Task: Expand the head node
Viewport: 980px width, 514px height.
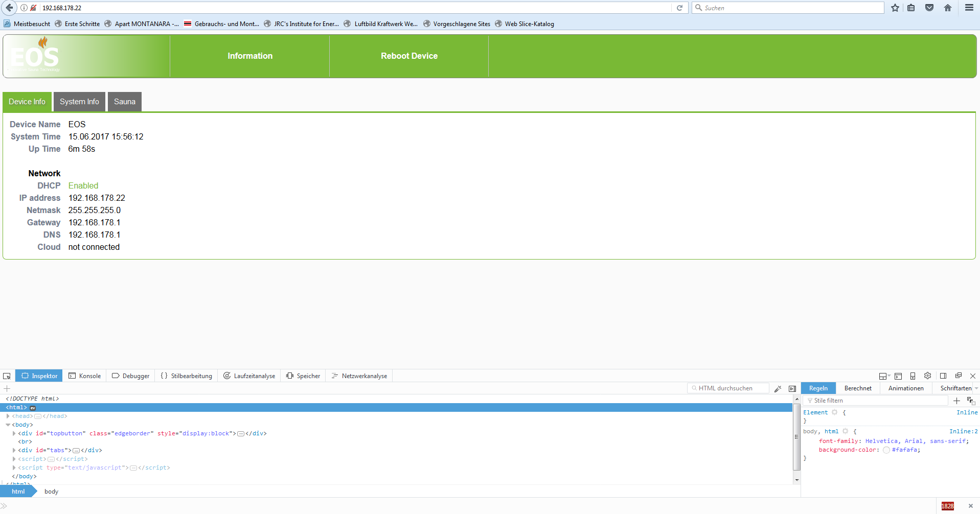Action: pyautogui.click(x=8, y=416)
